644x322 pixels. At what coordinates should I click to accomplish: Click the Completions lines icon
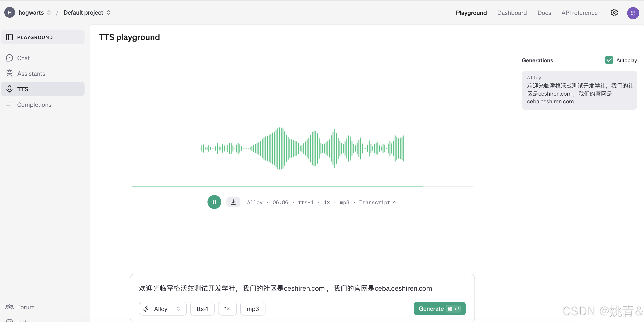pos(9,105)
